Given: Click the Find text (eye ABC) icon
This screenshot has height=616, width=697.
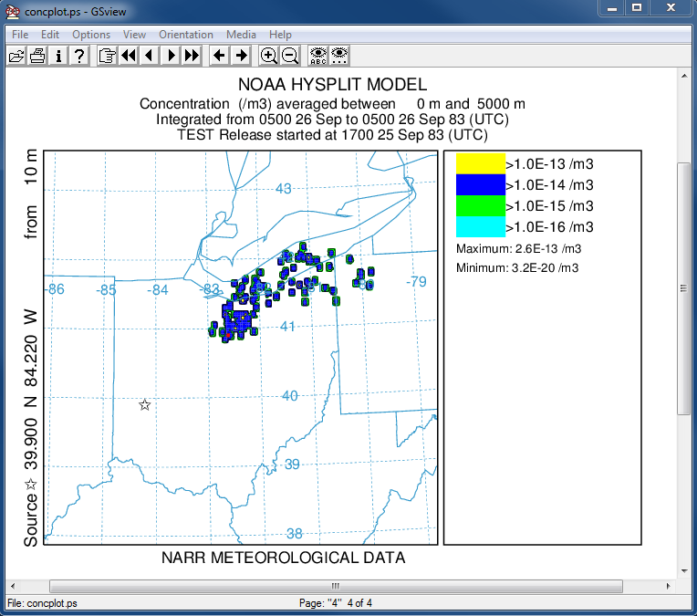Looking at the screenshot, I should pyautogui.click(x=317, y=56).
